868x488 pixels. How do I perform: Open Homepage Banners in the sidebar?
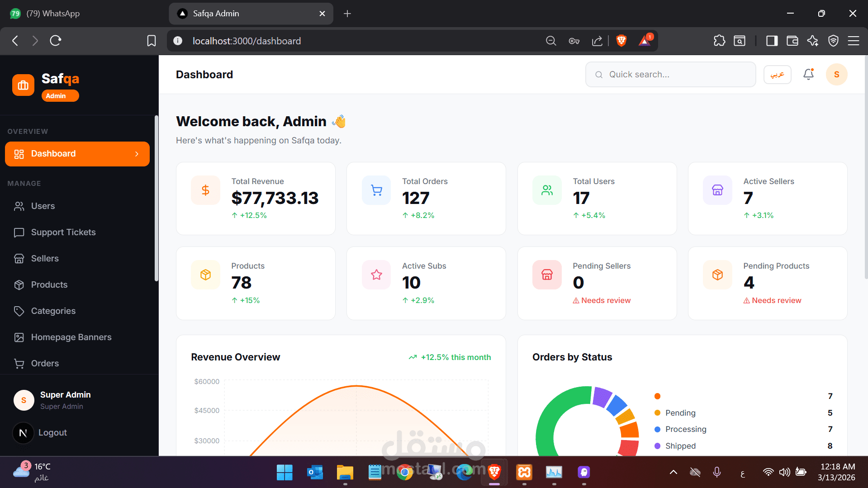click(77, 337)
